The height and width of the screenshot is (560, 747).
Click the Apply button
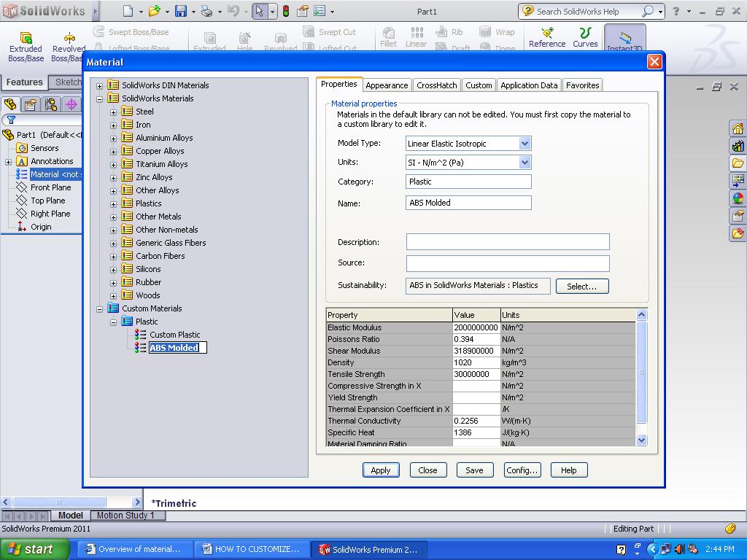pyautogui.click(x=381, y=470)
